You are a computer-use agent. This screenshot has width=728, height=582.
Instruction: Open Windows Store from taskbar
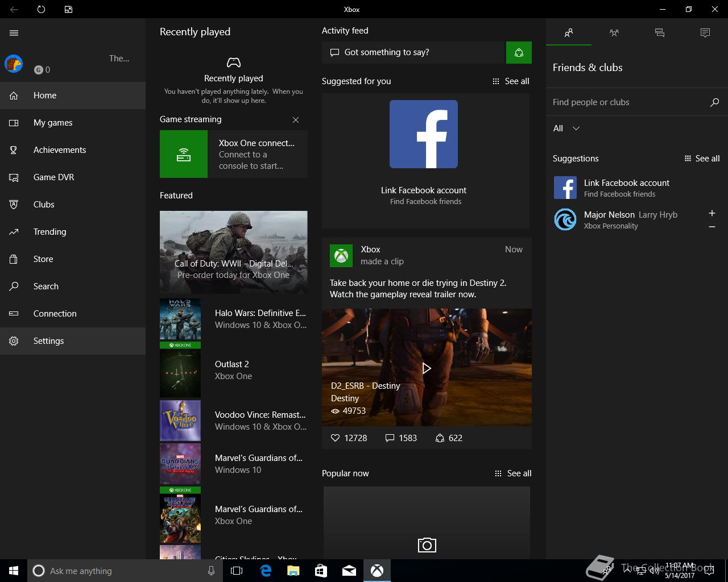click(321, 571)
